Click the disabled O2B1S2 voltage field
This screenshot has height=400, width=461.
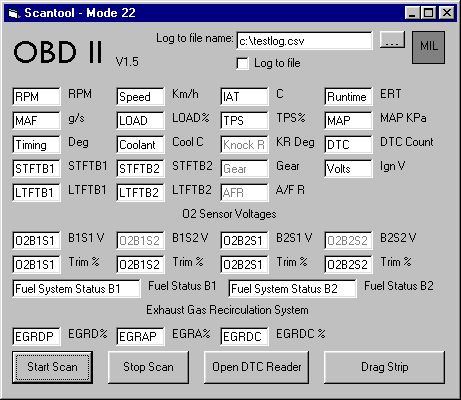coord(140,241)
